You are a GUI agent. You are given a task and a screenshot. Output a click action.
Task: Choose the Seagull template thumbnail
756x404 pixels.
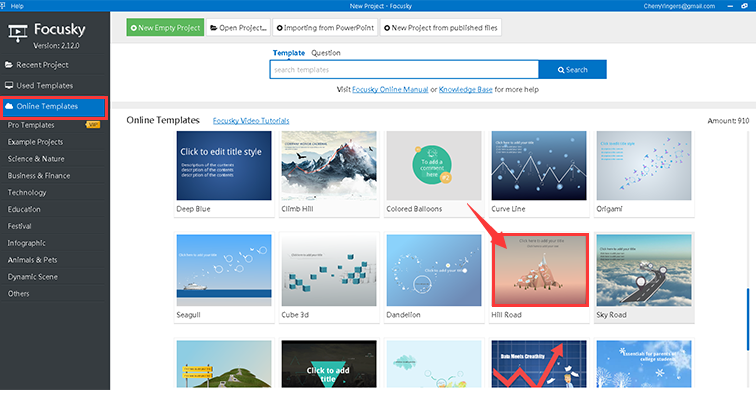[x=224, y=270]
